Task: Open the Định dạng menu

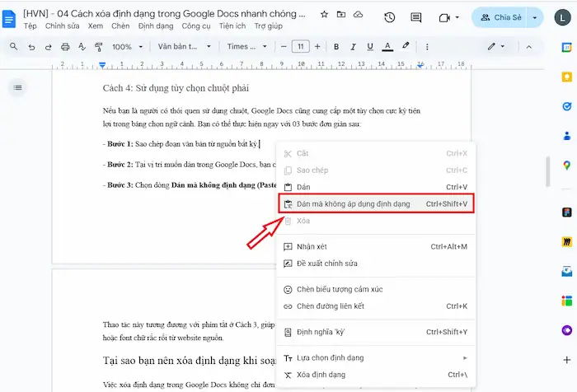Action: tap(156, 26)
